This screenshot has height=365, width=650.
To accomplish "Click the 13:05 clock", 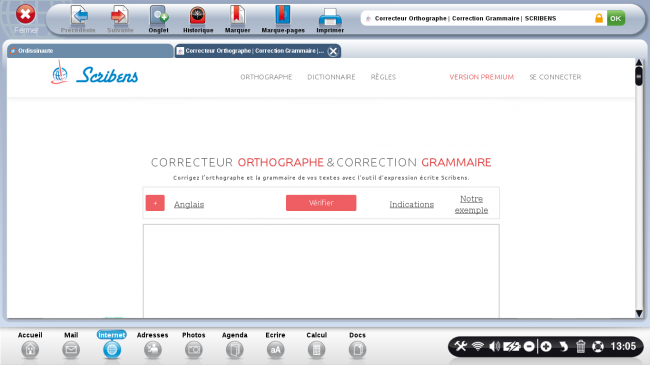I will click(623, 346).
